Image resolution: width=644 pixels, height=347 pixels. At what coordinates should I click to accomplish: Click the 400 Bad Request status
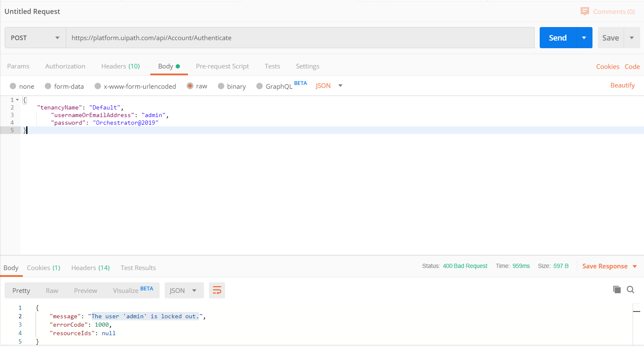465,266
